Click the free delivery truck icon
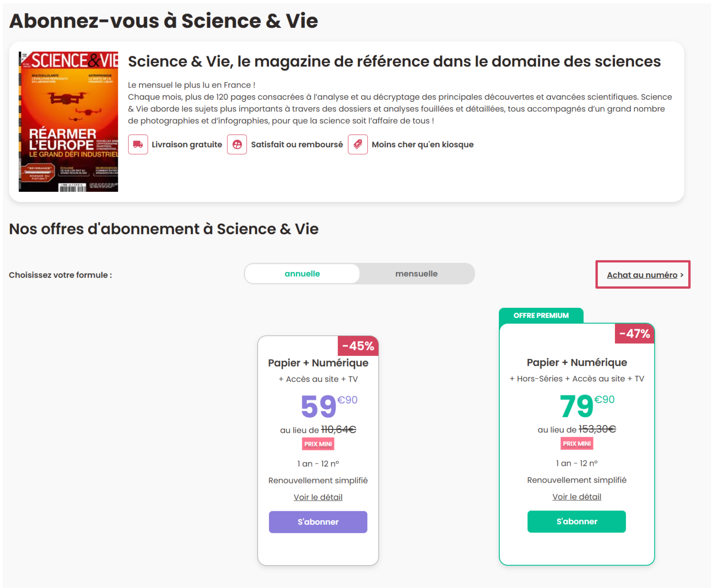This screenshot has height=588, width=713. (138, 144)
